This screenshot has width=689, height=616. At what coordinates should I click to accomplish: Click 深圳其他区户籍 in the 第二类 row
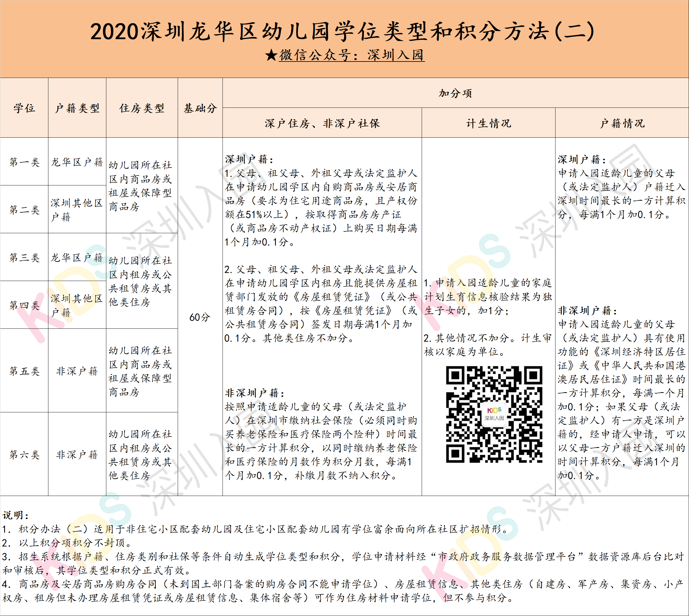[77, 210]
